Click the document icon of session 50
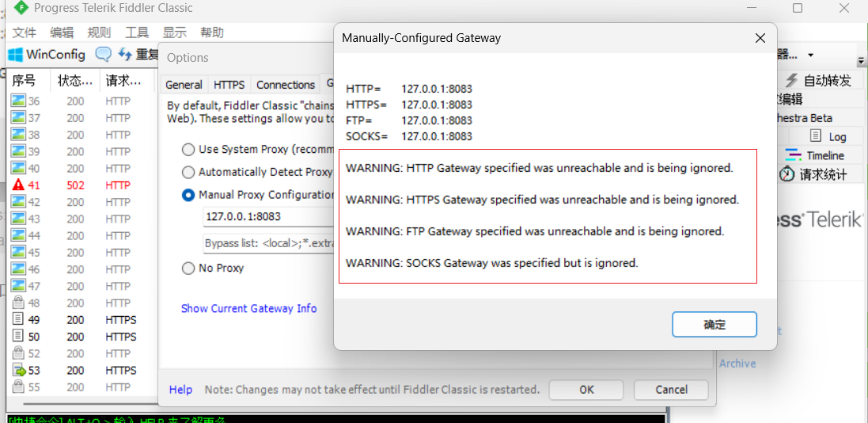868x423 pixels. pyautogui.click(x=19, y=337)
